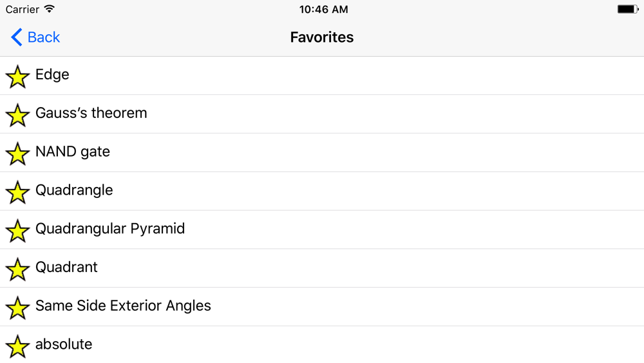Open the Quadrangle entry

coord(322,191)
